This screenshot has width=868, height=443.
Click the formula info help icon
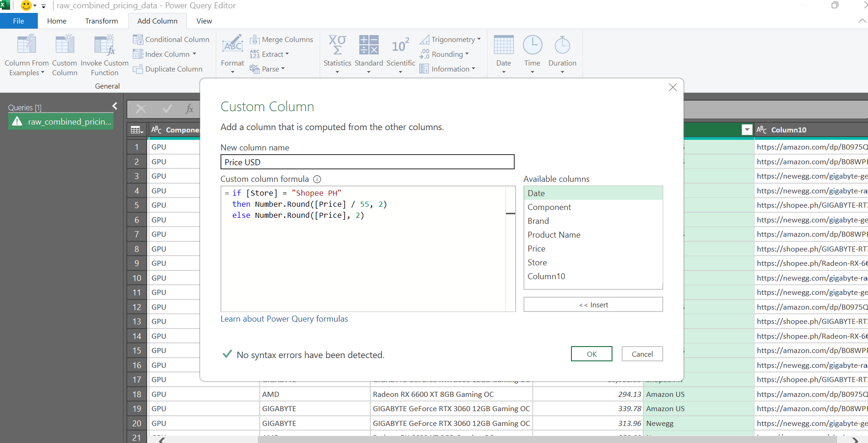(317, 179)
